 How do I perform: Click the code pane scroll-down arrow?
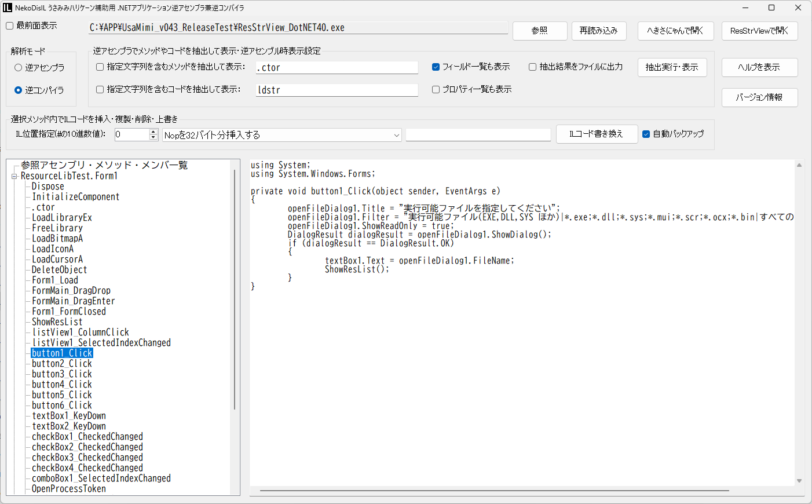click(x=799, y=481)
